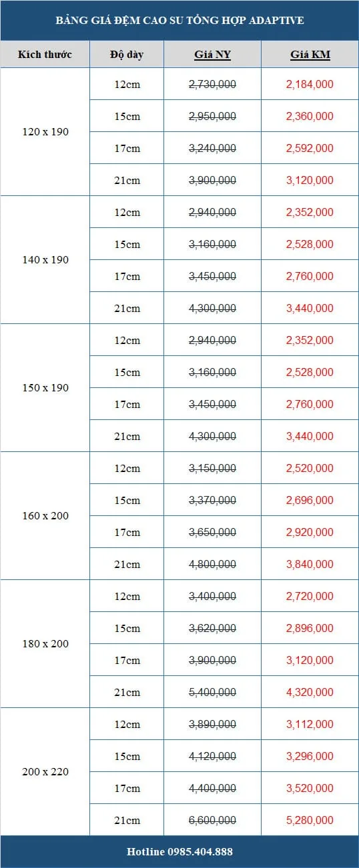Click the Độ dày column header
359x868 pixels.
pyautogui.click(x=127, y=54)
